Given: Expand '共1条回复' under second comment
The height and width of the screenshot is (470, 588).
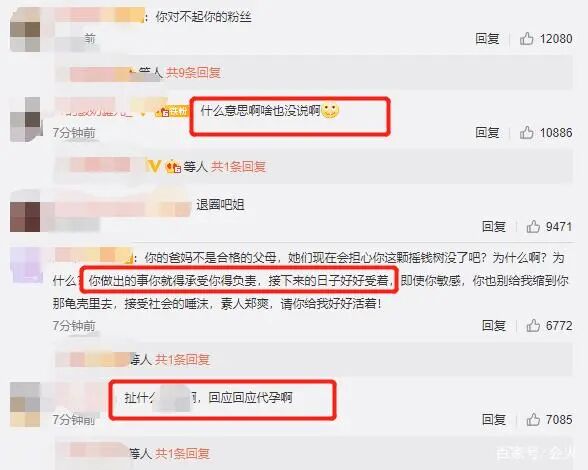Looking at the screenshot, I should click(x=238, y=166).
